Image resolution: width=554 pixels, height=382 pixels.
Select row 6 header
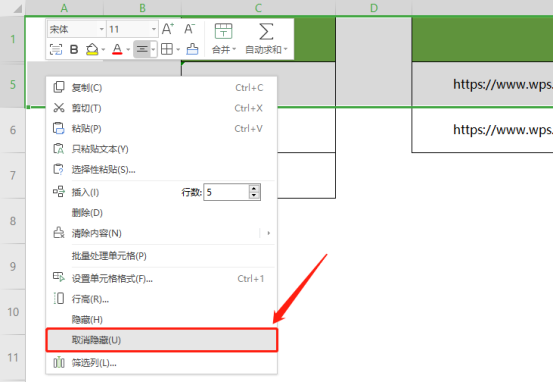click(x=13, y=130)
